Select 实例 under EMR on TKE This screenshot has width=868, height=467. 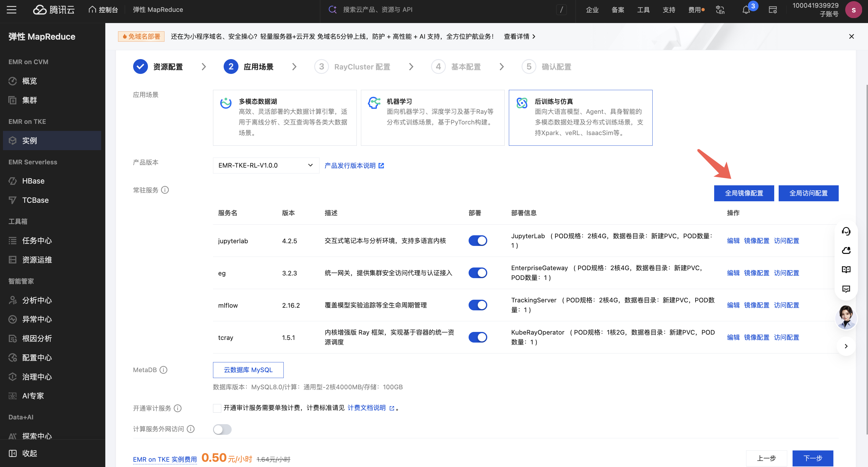pos(52,140)
